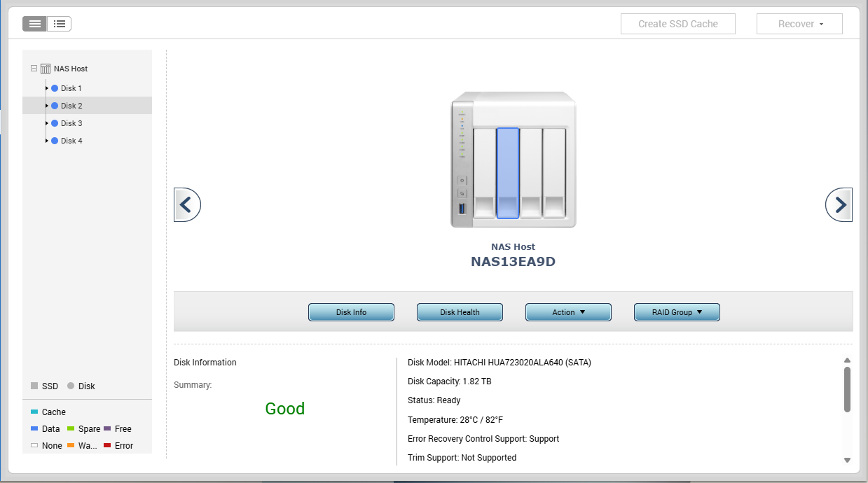Click Error Recovery Control Support line

coord(483,439)
